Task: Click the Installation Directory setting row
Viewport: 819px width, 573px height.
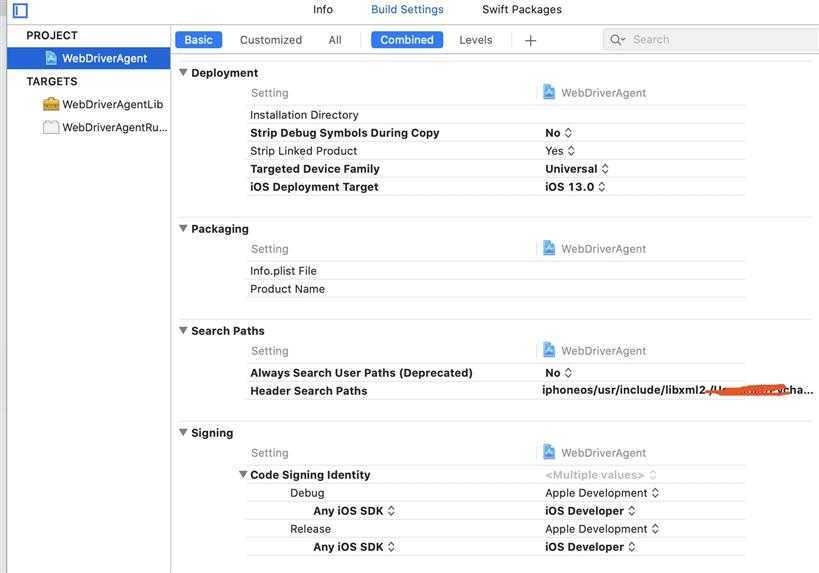Action: [496, 114]
